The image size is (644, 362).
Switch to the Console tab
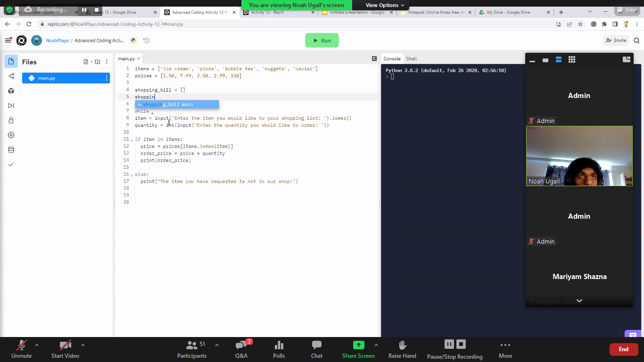(x=392, y=59)
